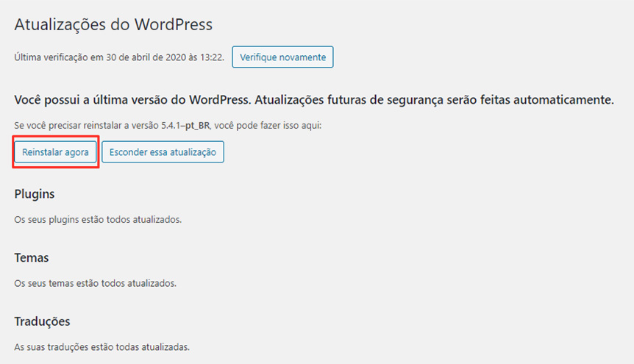Click the Verifique novamente button

pos(282,57)
